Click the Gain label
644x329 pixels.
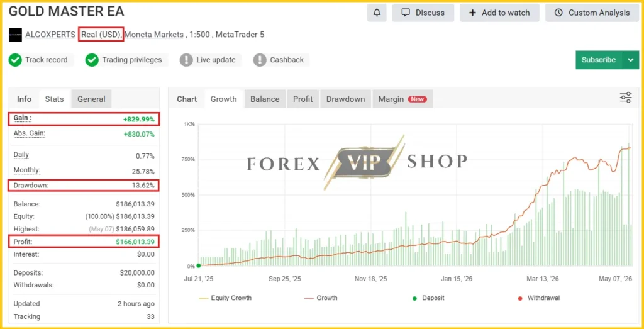pyautogui.click(x=23, y=118)
